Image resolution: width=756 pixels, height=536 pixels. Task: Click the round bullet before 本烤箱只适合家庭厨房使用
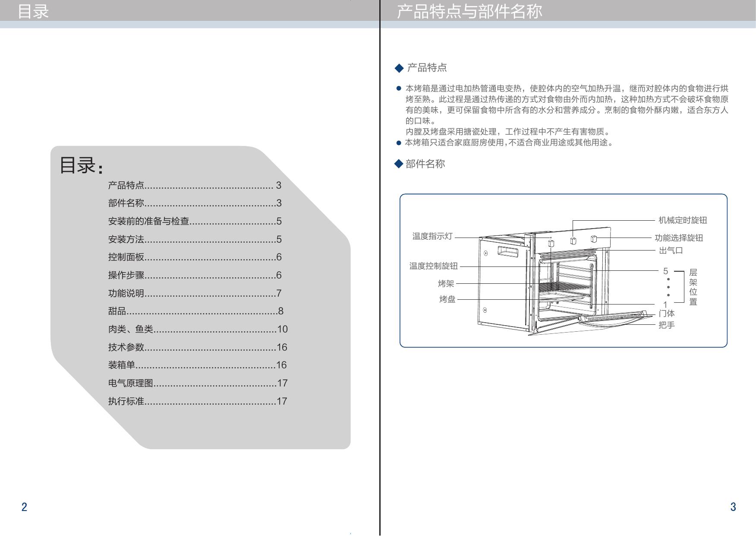tap(399, 143)
